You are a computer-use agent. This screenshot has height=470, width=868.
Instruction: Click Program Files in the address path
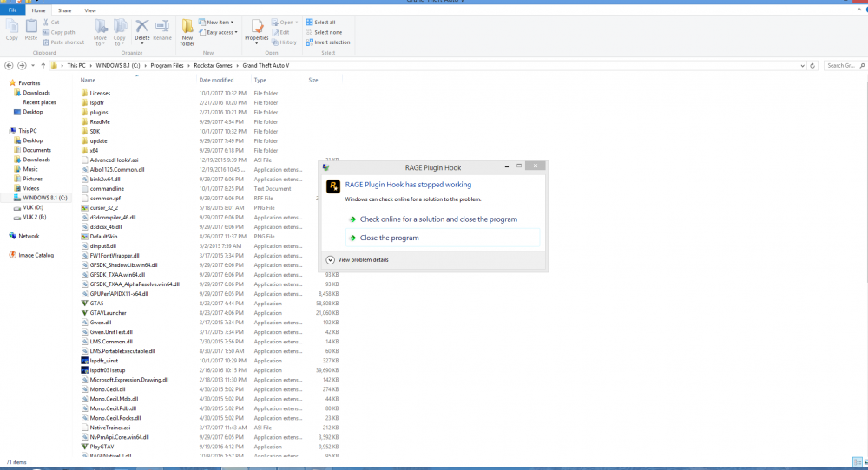(x=167, y=65)
